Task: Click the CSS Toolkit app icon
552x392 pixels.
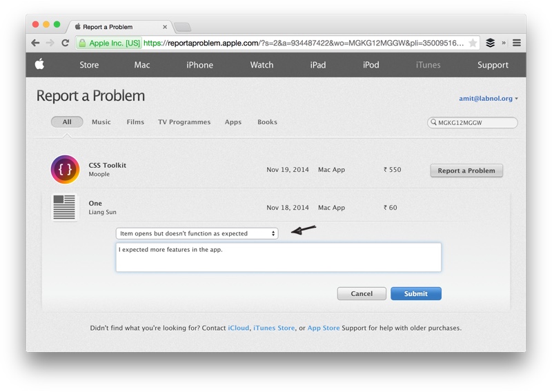Action: (65, 169)
